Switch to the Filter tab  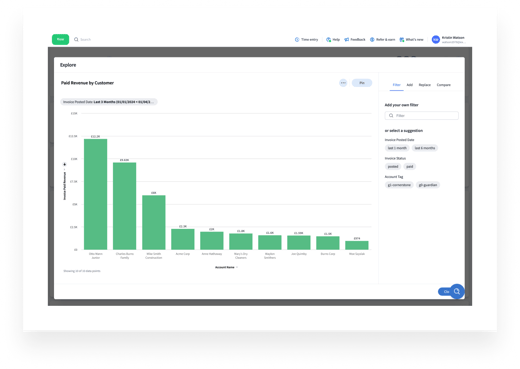point(396,85)
